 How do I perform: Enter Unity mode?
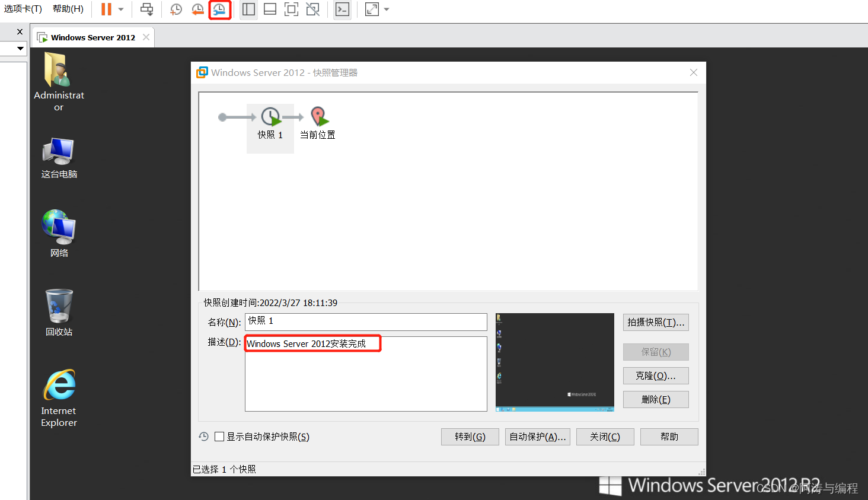[312, 9]
